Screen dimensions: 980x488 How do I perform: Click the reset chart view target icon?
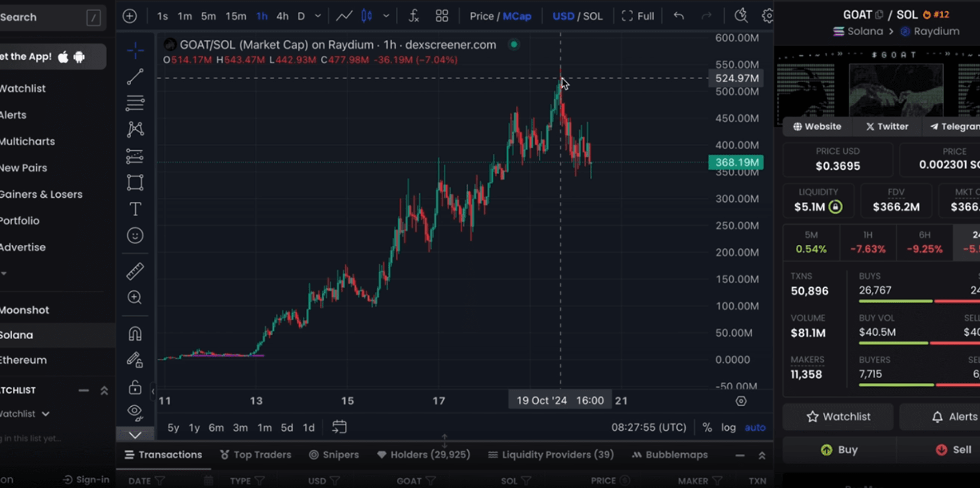[741, 401]
